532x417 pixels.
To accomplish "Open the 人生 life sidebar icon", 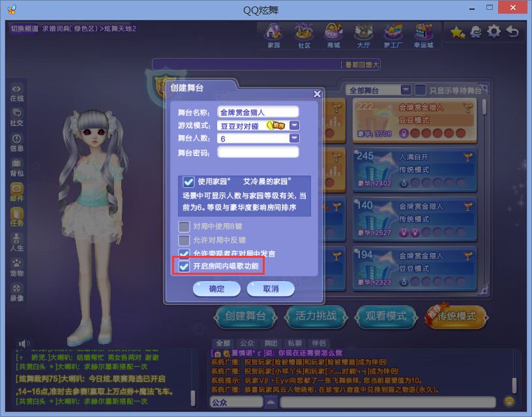I will pos(17,243).
